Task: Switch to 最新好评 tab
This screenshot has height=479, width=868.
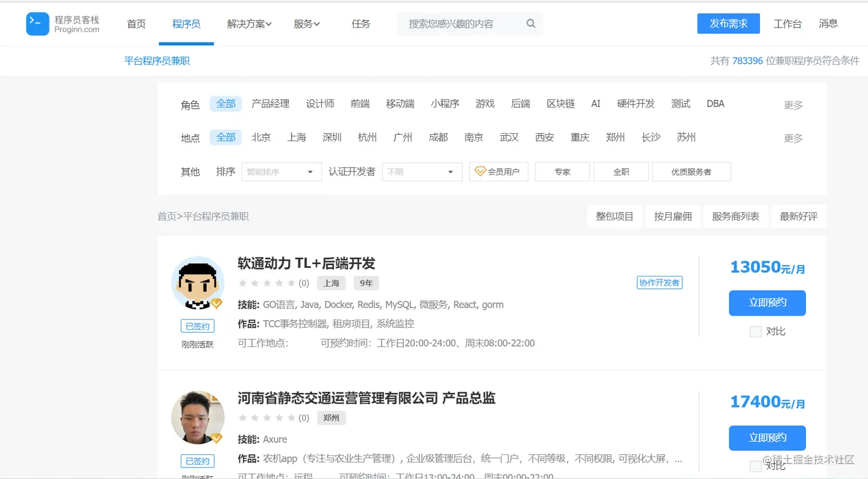Action: click(x=799, y=216)
